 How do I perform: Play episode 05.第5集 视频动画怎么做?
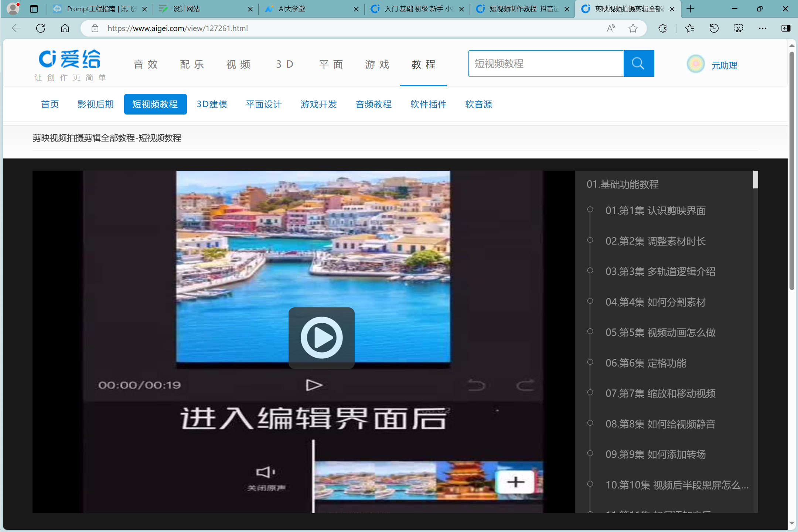pos(660,332)
